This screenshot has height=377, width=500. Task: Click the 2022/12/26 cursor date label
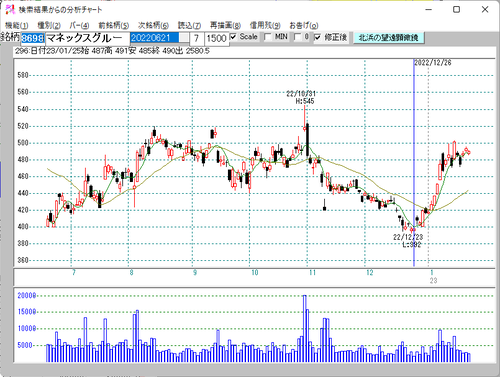coord(433,63)
